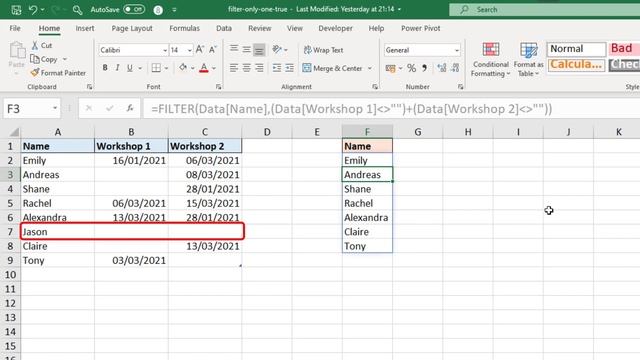Click the Paste clipboard icon
This screenshot has width=640, height=360.
click(x=17, y=51)
